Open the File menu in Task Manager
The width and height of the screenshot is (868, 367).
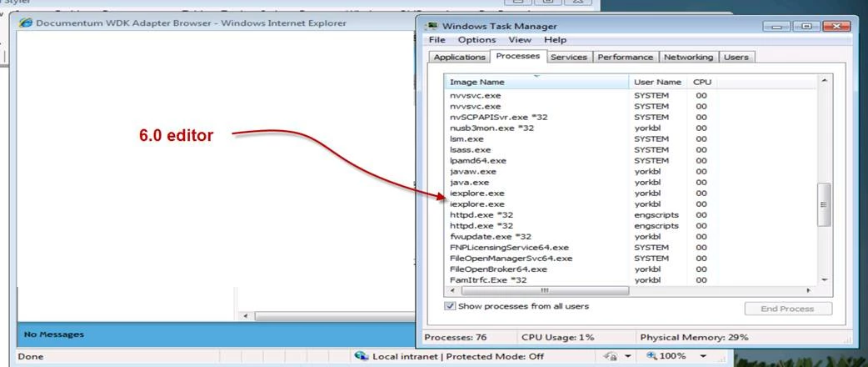tap(436, 40)
